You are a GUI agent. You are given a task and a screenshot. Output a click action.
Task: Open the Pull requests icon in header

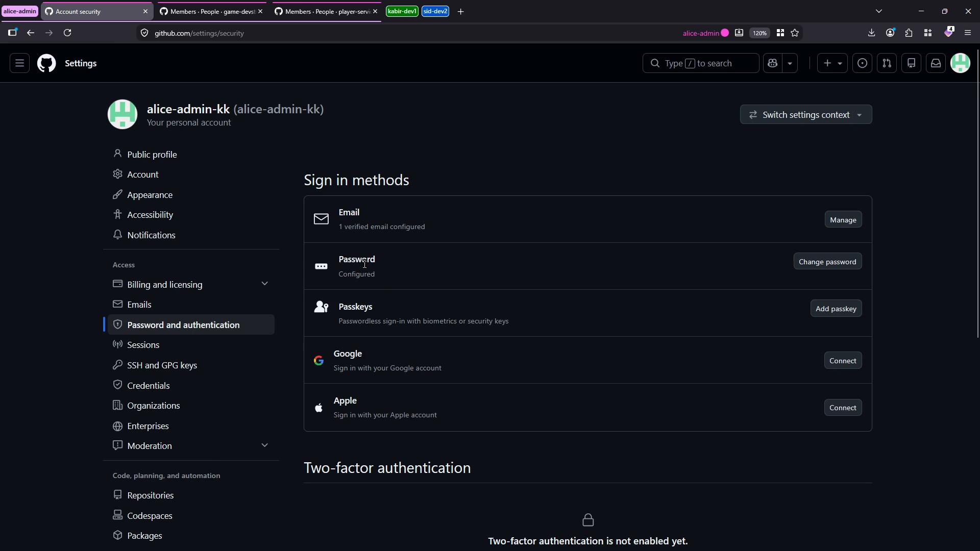(887, 63)
